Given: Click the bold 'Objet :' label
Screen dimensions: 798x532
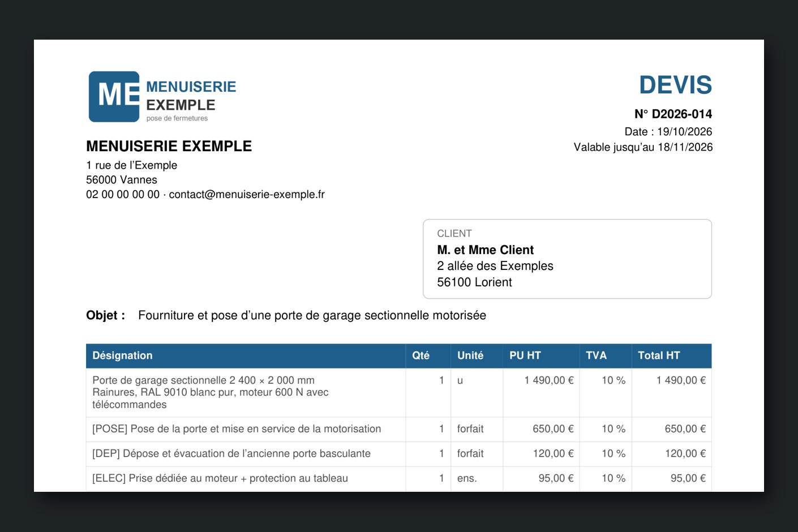Looking at the screenshot, I should point(106,315).
